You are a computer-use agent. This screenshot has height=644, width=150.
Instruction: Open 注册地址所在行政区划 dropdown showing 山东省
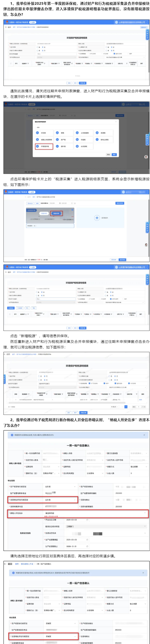click(60, 500)
